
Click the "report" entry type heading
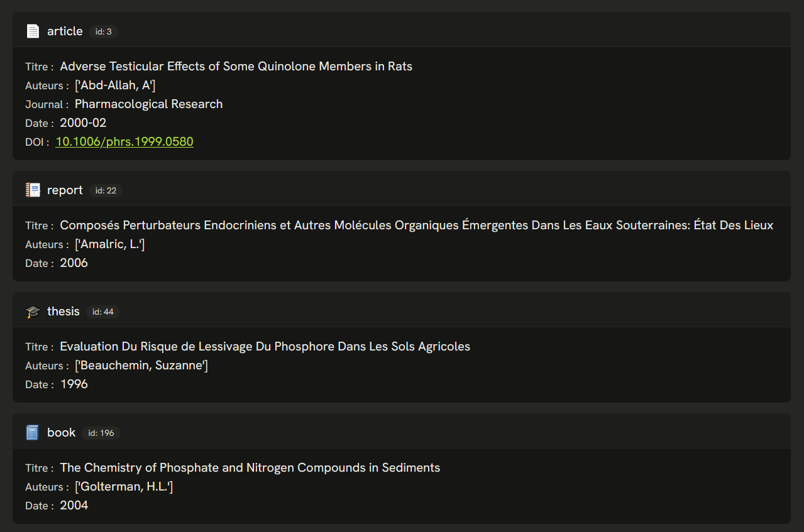click(65, 190)
